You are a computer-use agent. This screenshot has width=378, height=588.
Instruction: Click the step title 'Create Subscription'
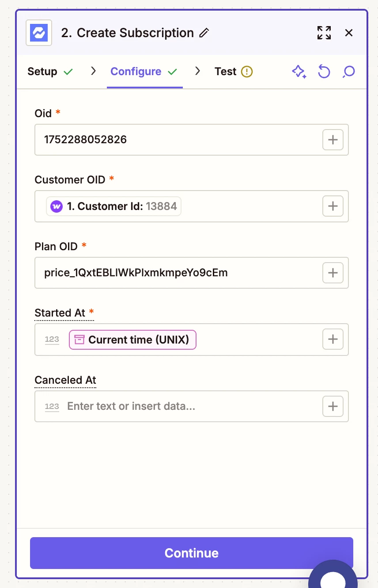[135, 33]
